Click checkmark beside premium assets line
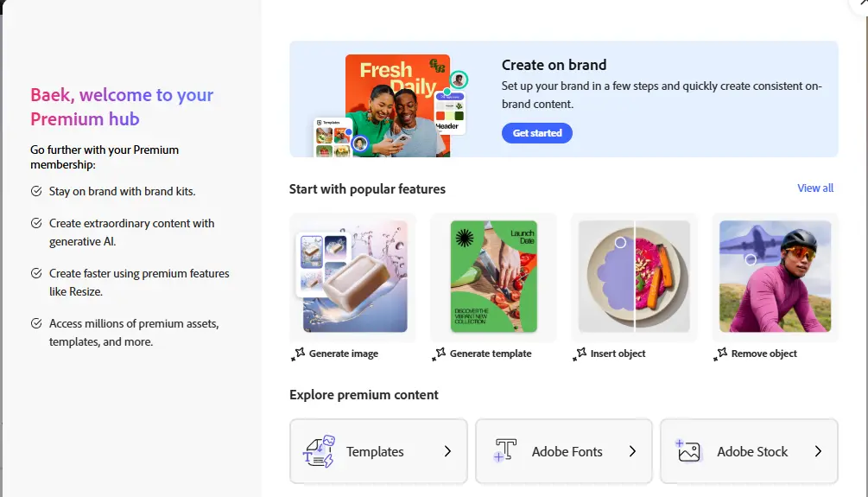The height and width of the screenshot is (497, 868). coord(36,323)
